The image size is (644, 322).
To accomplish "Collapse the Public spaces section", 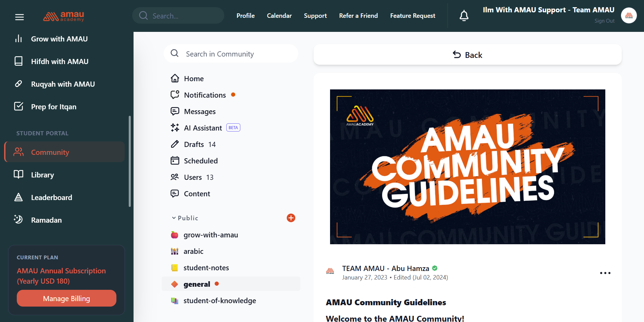I will (x=174, y=218).
